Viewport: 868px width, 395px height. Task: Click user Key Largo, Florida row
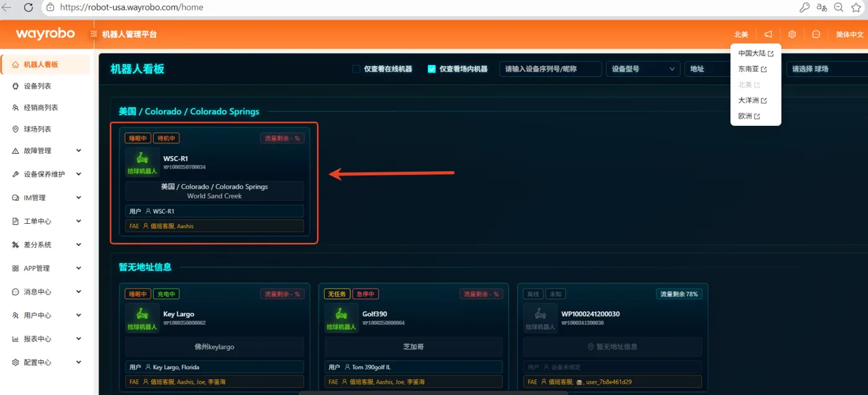pos(215,367)
